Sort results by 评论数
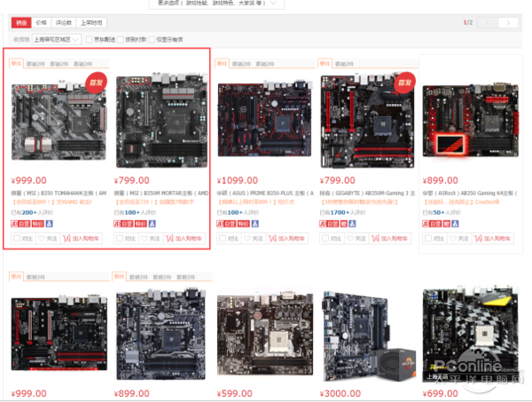Viewport: 532px width, 402px height. [x=64, y=23]
